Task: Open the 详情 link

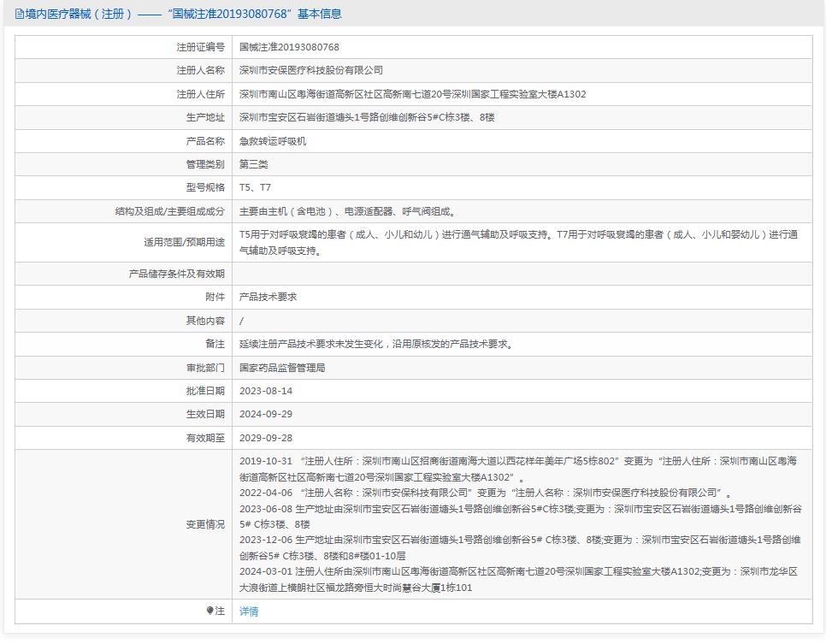Action: [x=246, y=611]
